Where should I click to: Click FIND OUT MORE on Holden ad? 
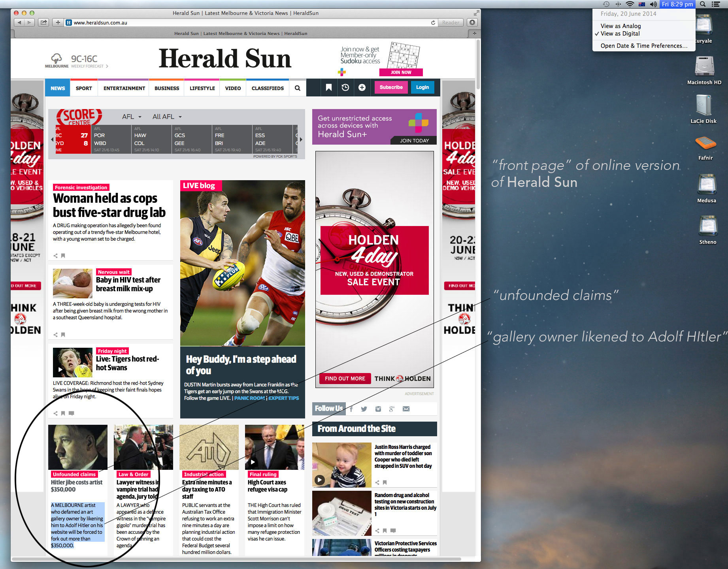point(345,379)
